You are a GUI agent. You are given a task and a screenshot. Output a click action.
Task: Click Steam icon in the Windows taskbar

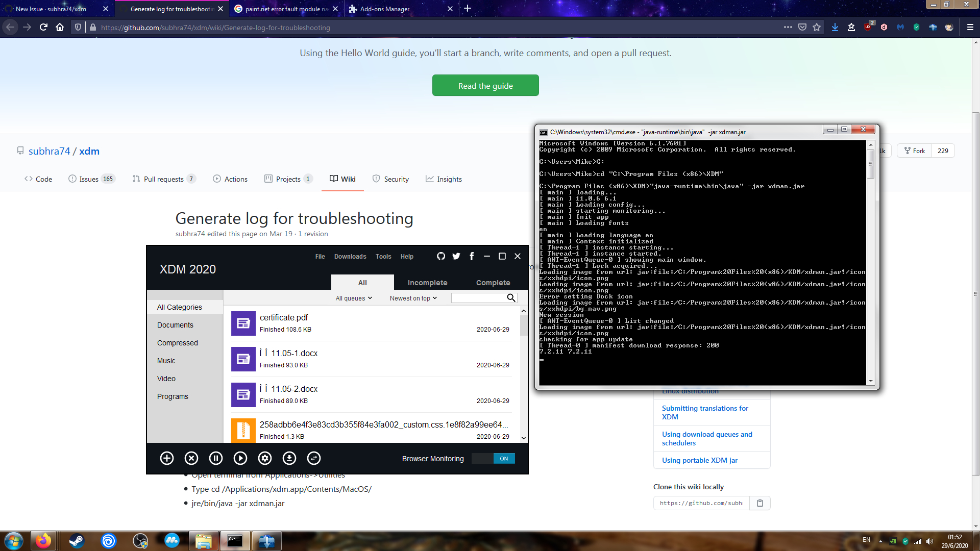coord(77,541)
